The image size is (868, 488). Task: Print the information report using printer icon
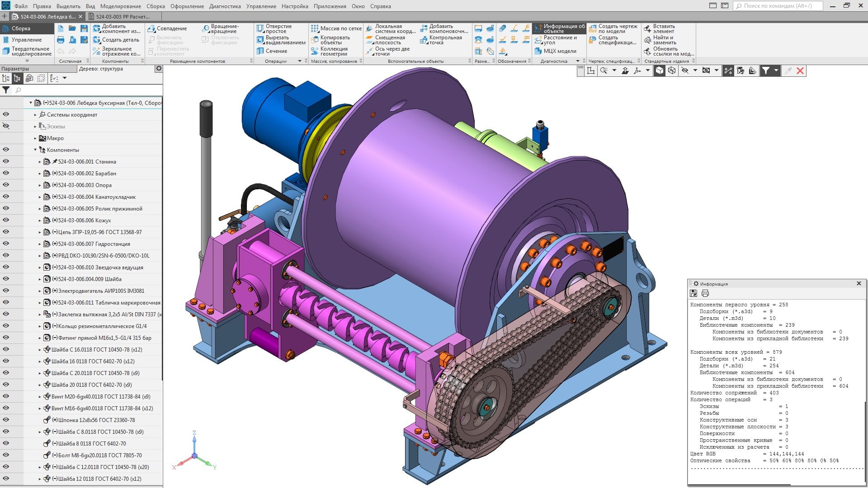pos(705,294)
